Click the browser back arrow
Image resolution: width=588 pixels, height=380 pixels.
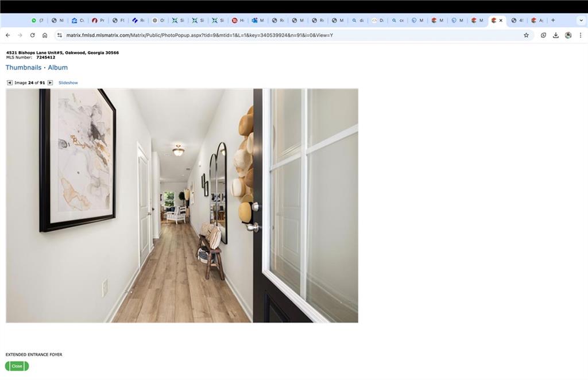[8, 35]
